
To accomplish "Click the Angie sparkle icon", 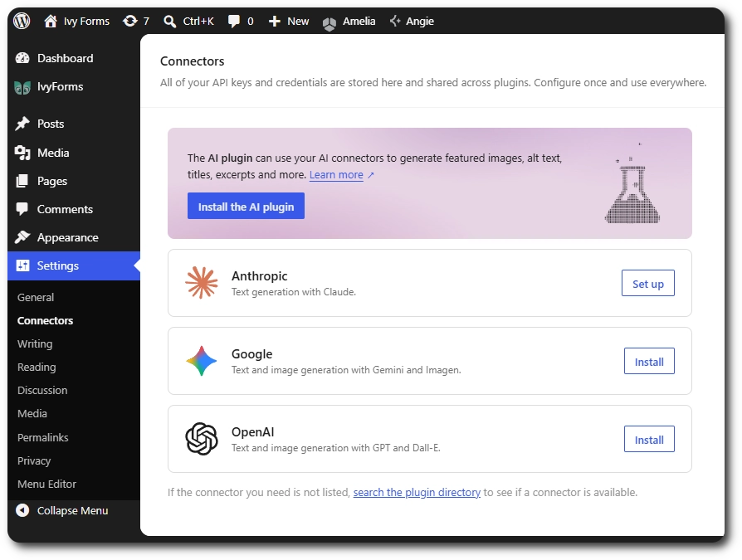I will tap(395, 21).
